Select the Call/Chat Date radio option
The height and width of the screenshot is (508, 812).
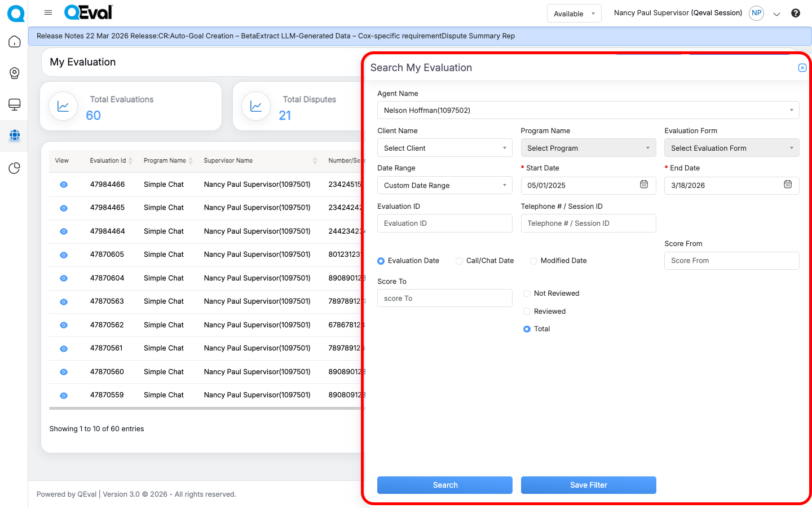coord(460,261)
